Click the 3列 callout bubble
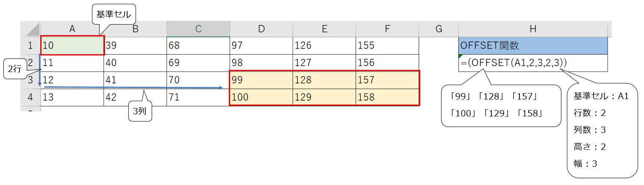The width and height of the screenshot is (644, 185). (140, 113)
